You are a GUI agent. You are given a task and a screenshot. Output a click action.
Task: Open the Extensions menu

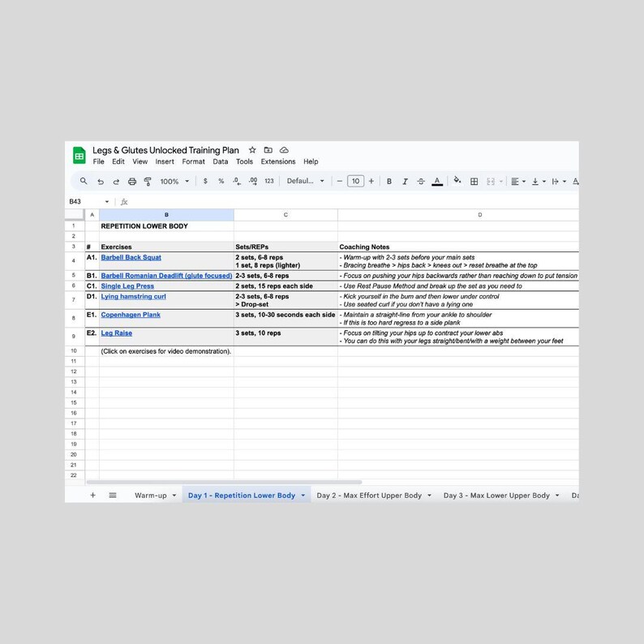pyautogui.click(x=278, y=162)
